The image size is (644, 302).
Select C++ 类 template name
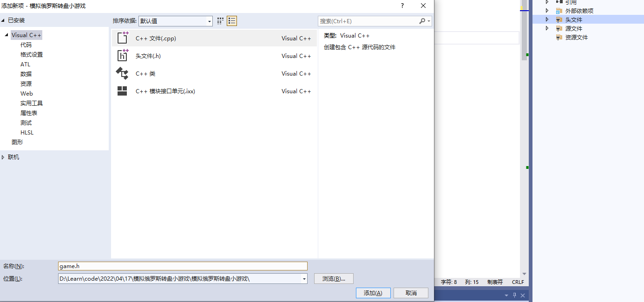pos(145,74)
